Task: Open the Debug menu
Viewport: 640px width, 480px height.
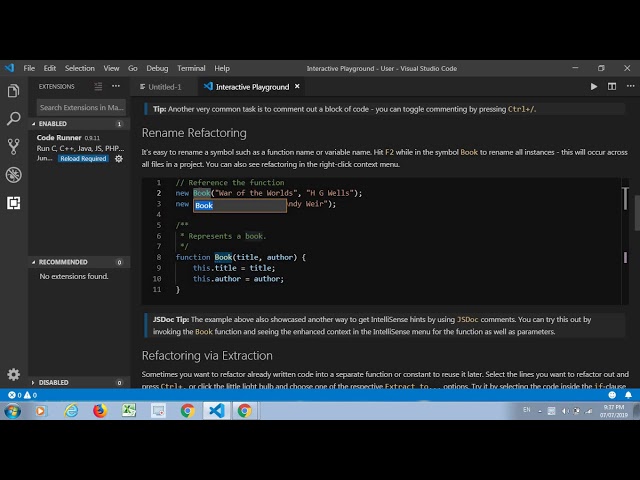Action: click(x=157, y=68)
